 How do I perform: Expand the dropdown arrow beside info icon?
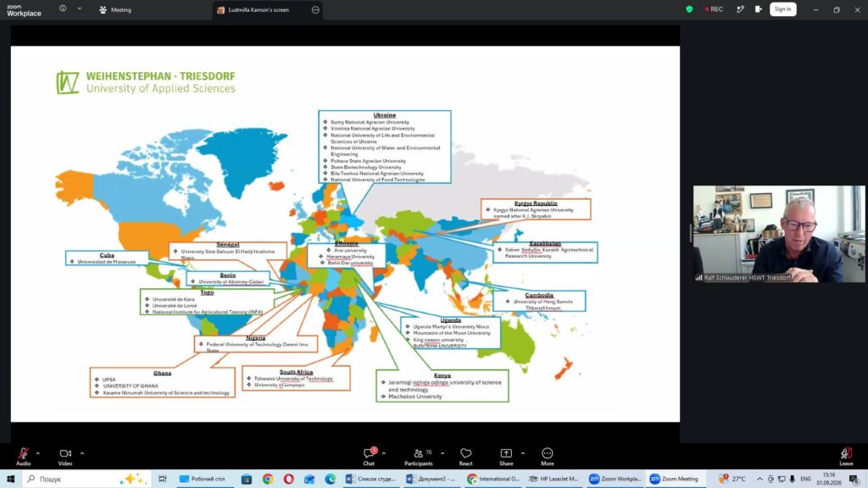click(79, 8)
